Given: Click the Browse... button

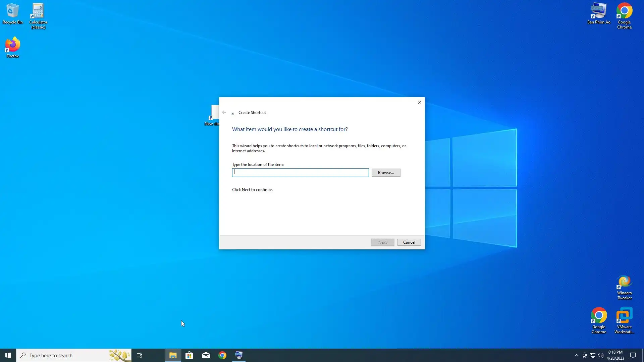Looking at the screenshot, I should coord(386,173).
